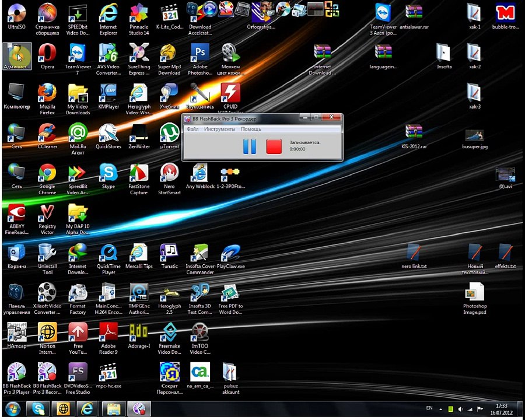Change EN input language indicator
Image resolution: width=525 pixels, height=420 pixels.
(x=429, y=408)
